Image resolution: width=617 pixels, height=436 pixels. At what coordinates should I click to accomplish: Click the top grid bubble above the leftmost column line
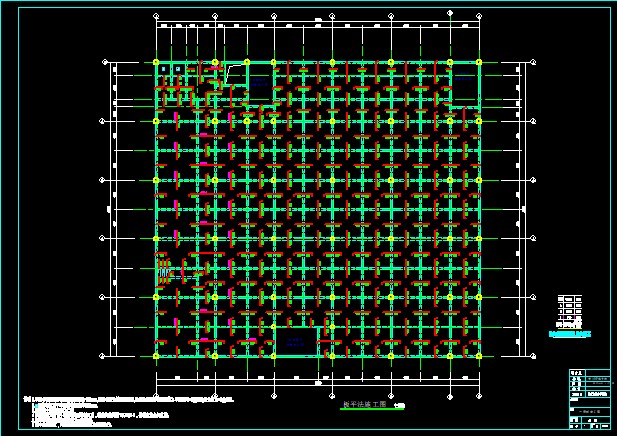(156, 16)
